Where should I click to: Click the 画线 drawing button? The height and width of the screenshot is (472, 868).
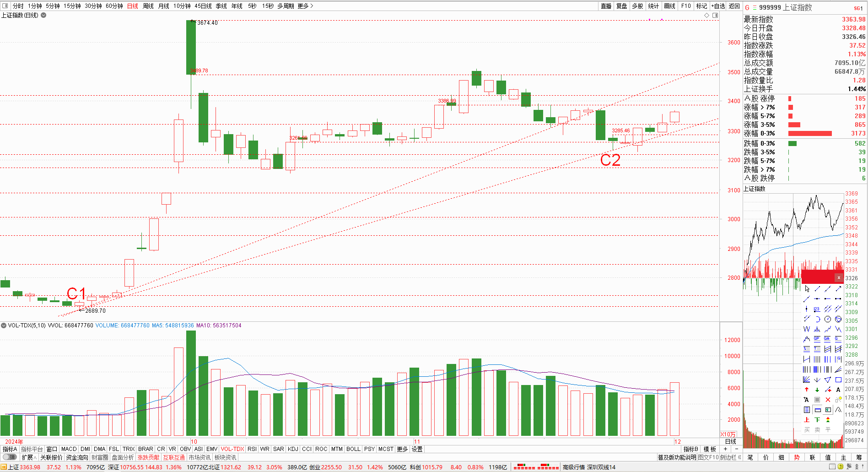669,6
